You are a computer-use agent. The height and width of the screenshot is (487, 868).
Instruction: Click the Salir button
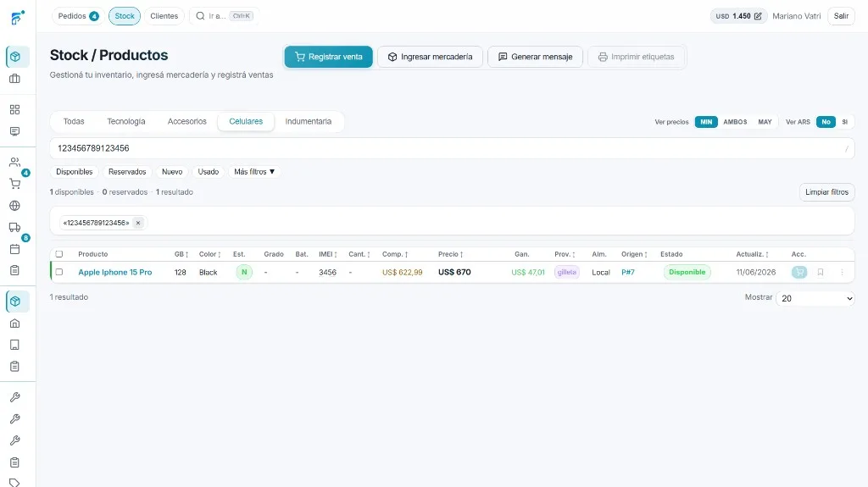click(842, 16)
